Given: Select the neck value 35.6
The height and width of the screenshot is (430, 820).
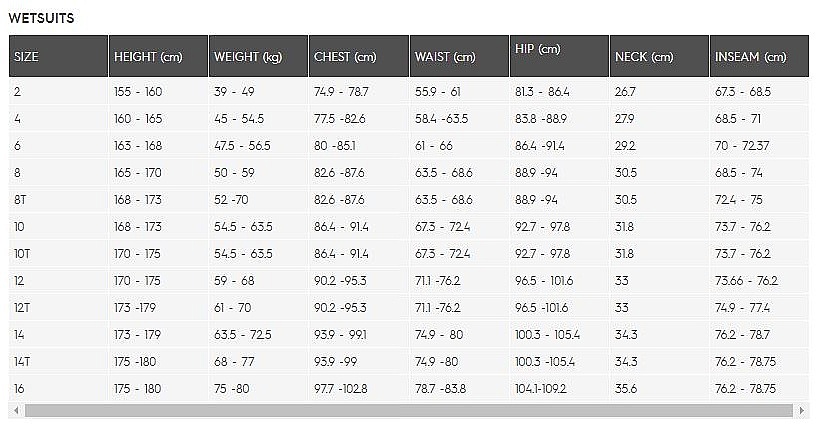Looking at the screenshot, I should click(x=626, y=389).
